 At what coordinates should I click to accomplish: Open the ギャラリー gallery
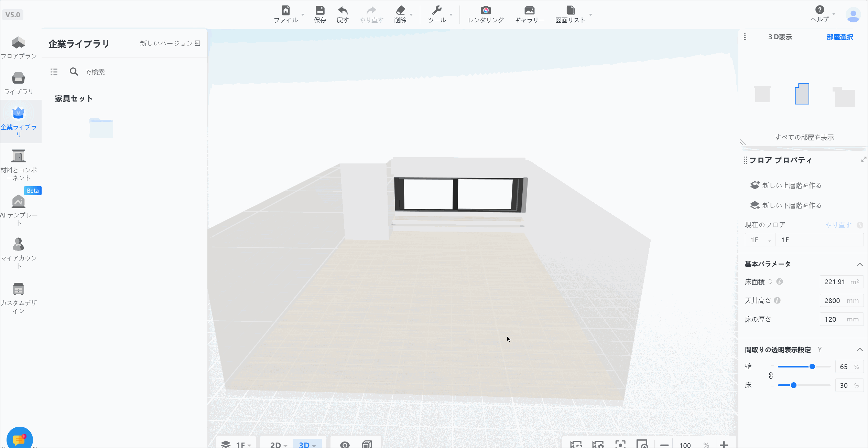pos(530,14)
